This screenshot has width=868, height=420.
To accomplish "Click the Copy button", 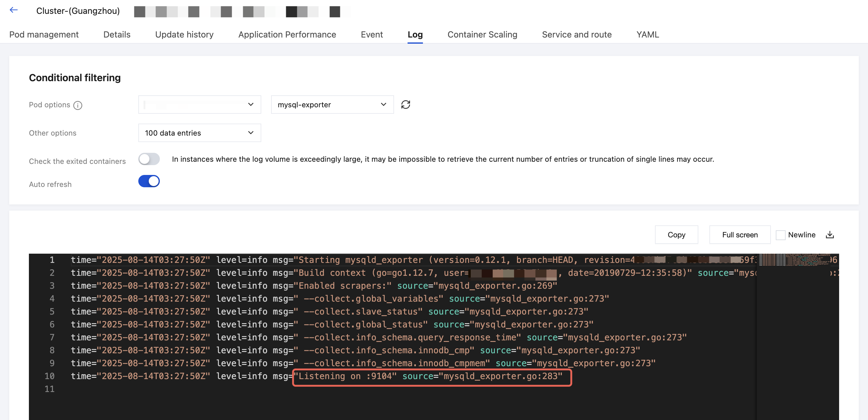I will click(676, 235).
